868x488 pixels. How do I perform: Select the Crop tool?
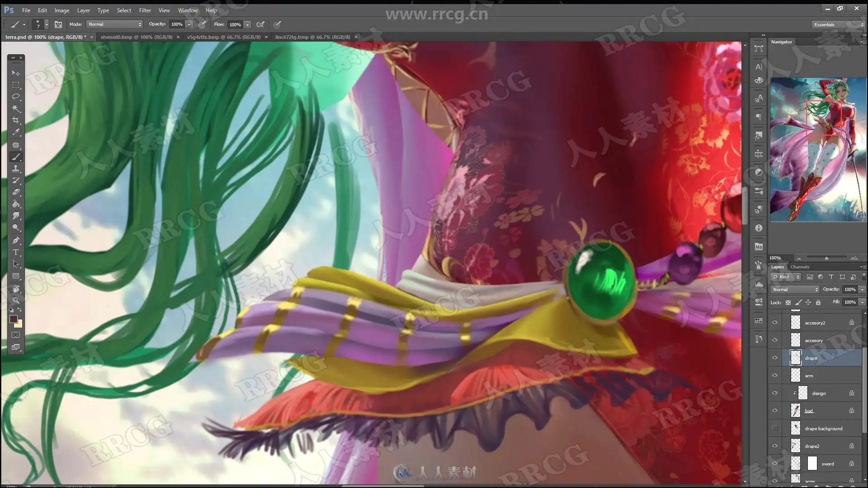tap(16, 120)
